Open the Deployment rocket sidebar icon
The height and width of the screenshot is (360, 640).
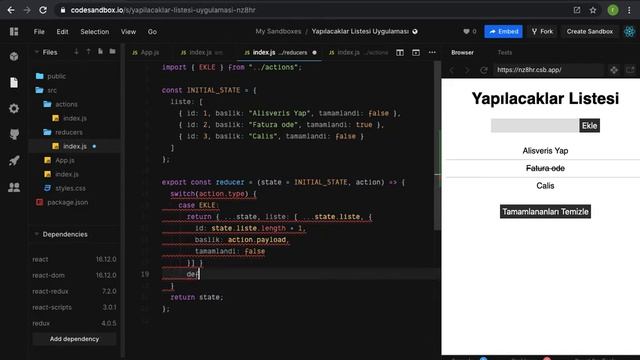click(x=14, y=160)
